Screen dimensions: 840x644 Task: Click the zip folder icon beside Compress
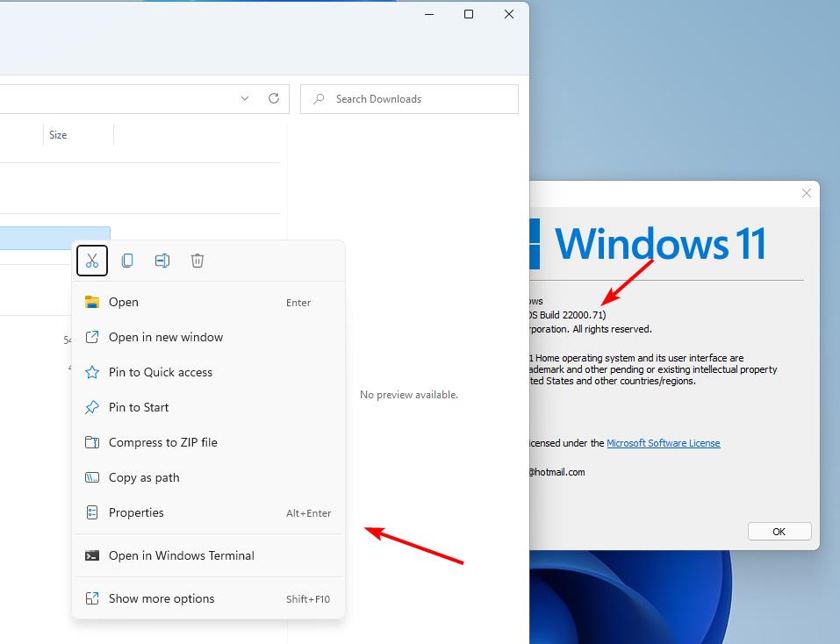[x=92, y=442]
